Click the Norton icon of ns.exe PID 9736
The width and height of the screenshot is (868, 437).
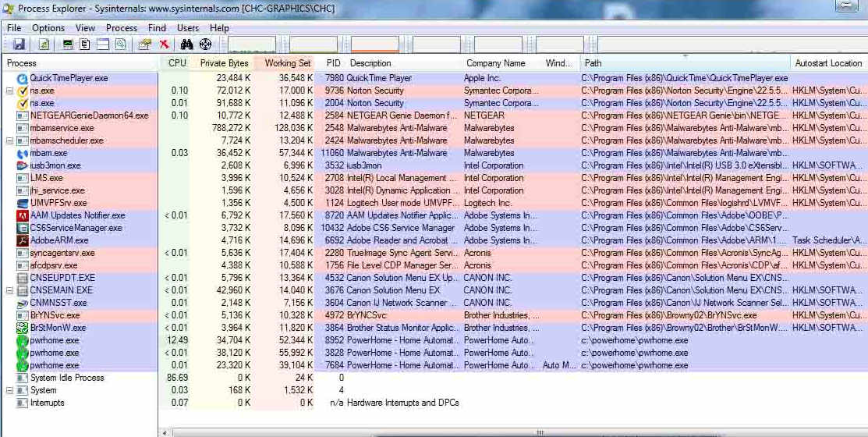point(22,91)
